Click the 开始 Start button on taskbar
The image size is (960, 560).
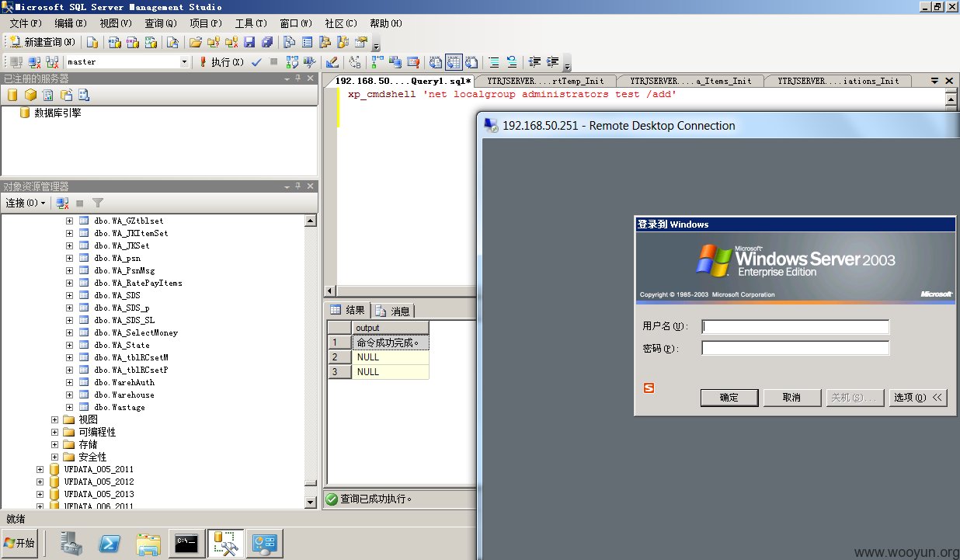[x=19, y=543]
